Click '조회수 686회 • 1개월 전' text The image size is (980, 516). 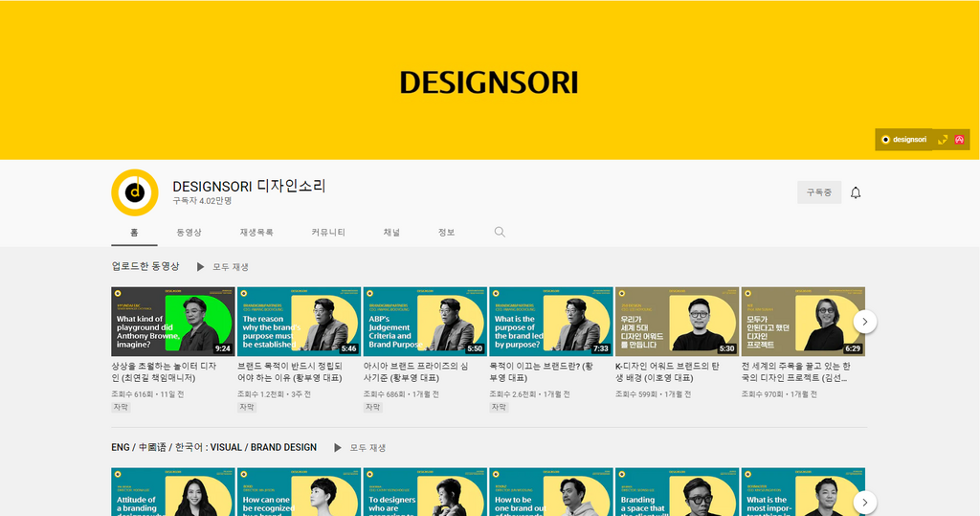(x=401, y=394)
